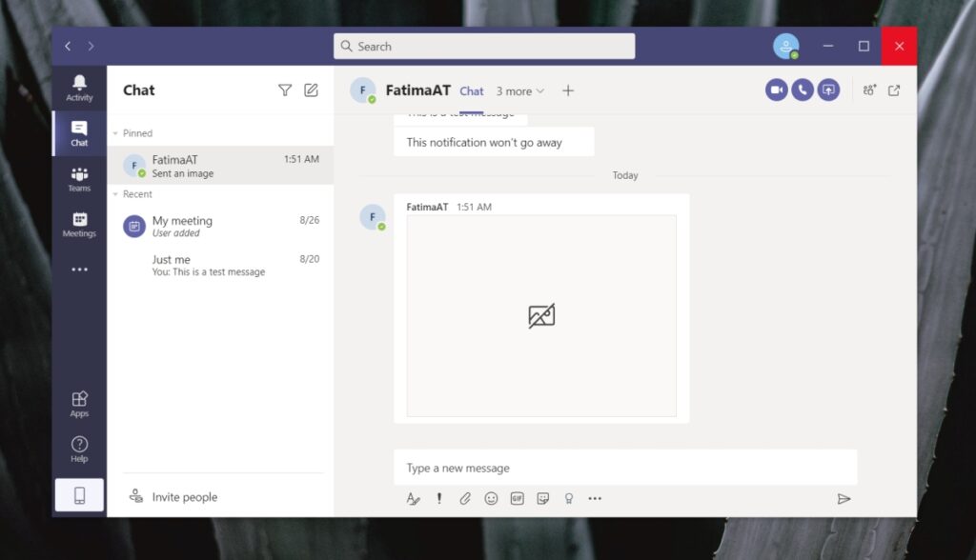This screenshot has width=976, height=560.
Task: Click inside the Search bar
Action: (483, 46)
